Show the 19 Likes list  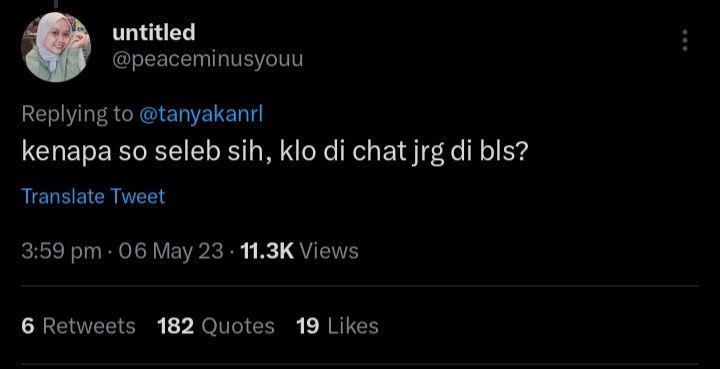(338, 326)
